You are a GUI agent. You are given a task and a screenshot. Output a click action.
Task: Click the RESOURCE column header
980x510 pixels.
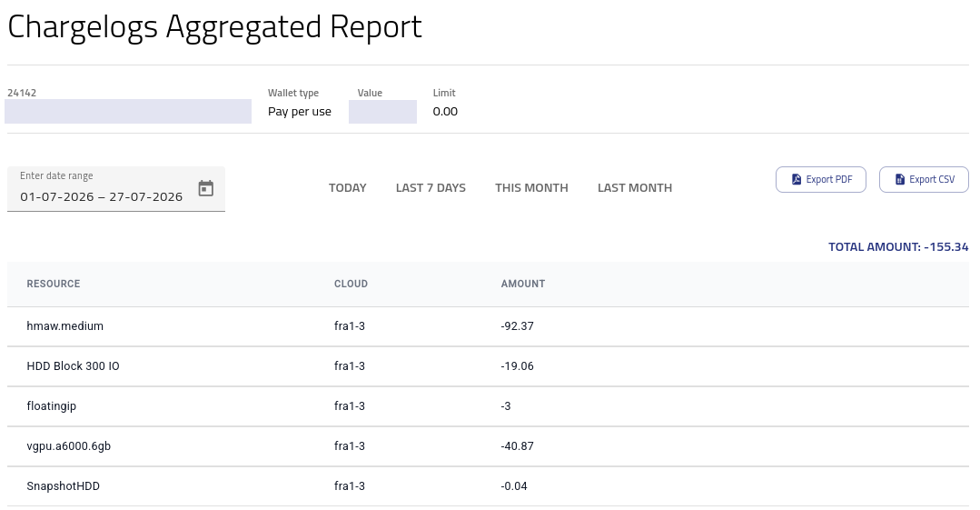53,284
